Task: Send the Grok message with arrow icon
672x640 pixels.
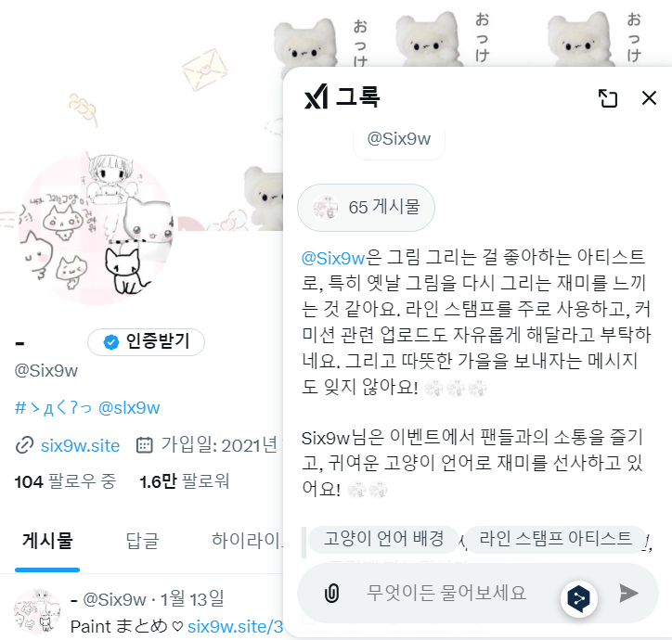Action: click(628, 593)
